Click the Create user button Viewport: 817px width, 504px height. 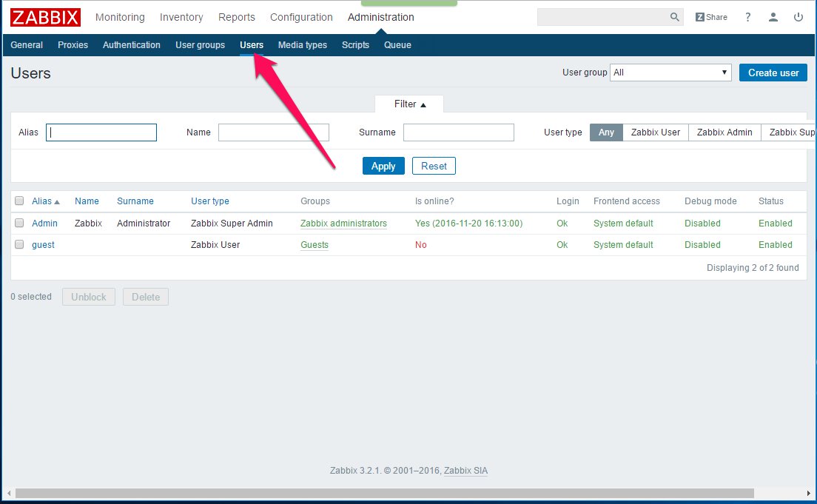coord(773,73)
